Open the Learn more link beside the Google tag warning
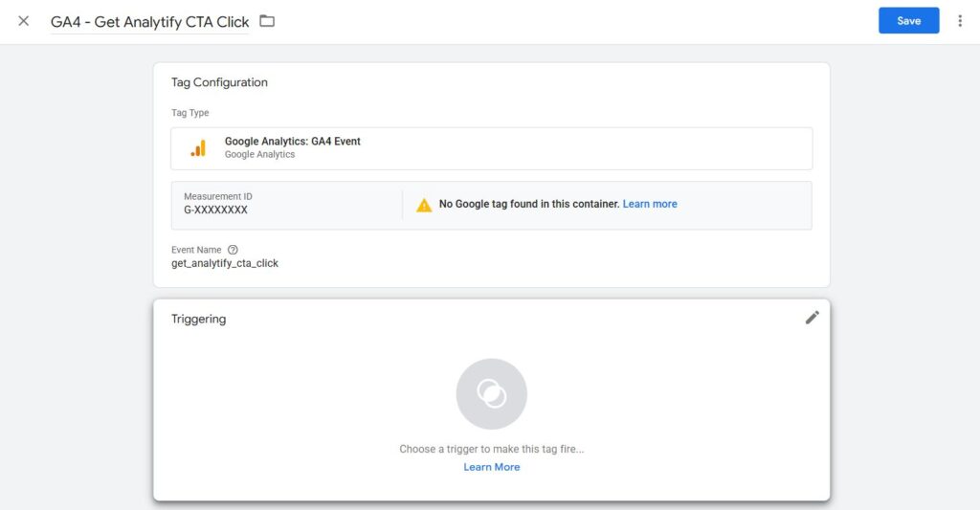The height and width of the screenshot is (510, 980). coord(650,204)
